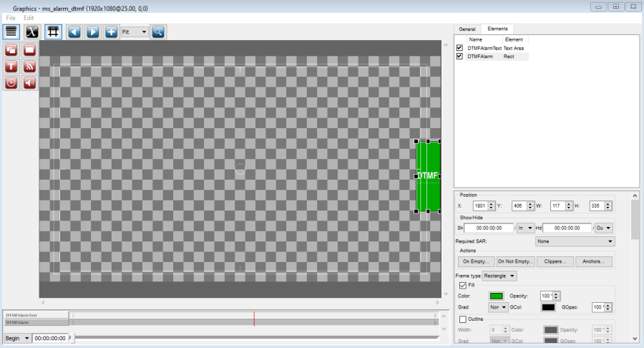Select the red text T tool
Image resolution: width=644 pixels, height=348 pixels.
11,67
